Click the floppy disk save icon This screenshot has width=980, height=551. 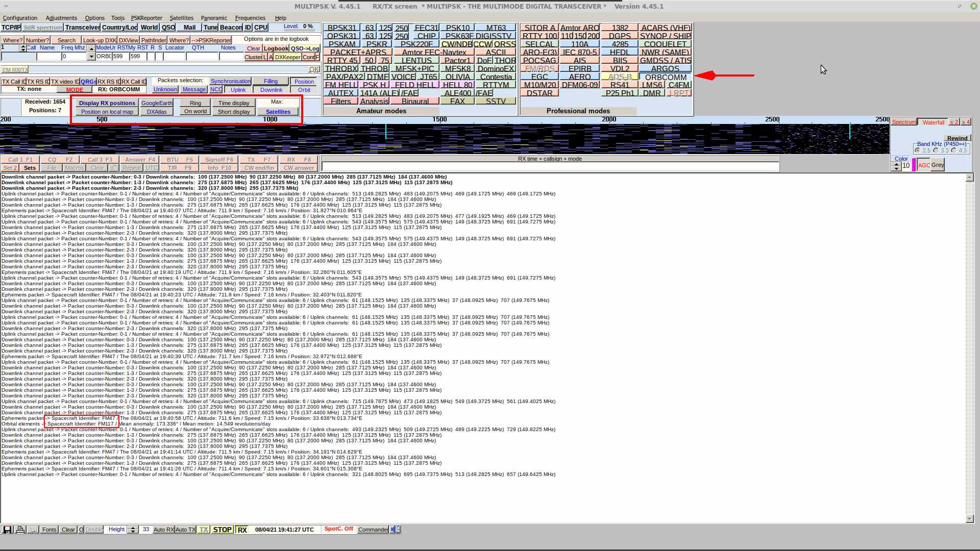[x=7, y=530]
